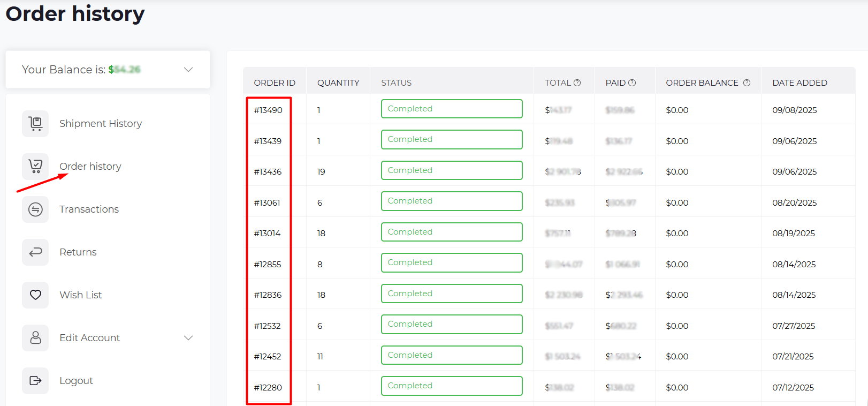Screen dimensions: 868x406
Task: Log out via Logout link
Action: [x=76, y=381]
